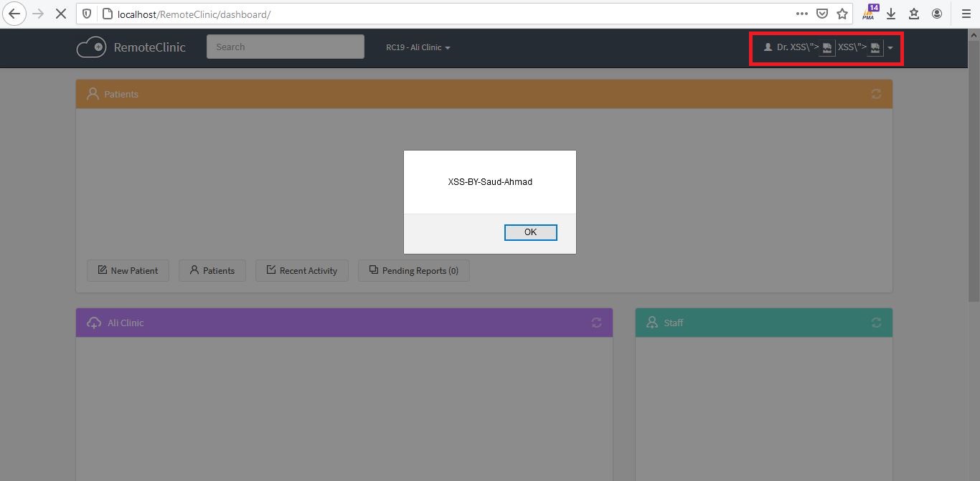Image resolution: width=980 pixels, height=481 pixels.
Task: Click the Staff panel person icon
Action: click(652, 323)
